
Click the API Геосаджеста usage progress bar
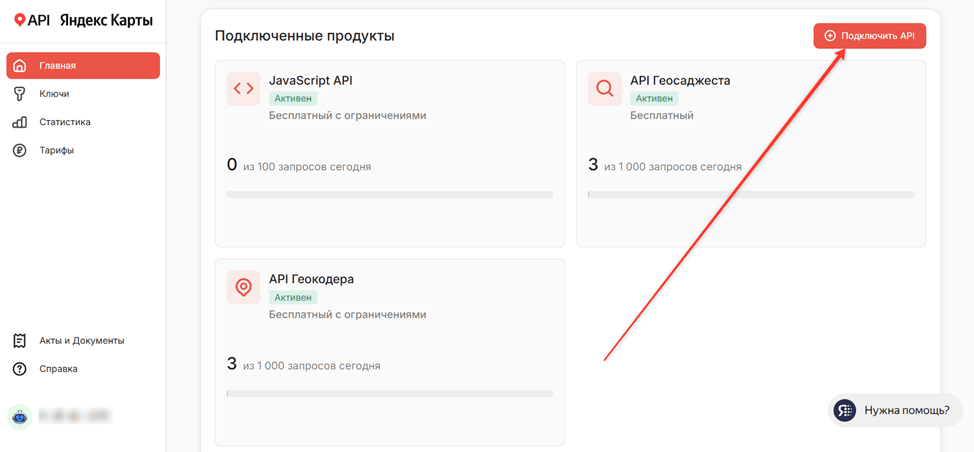click(750, 194)
